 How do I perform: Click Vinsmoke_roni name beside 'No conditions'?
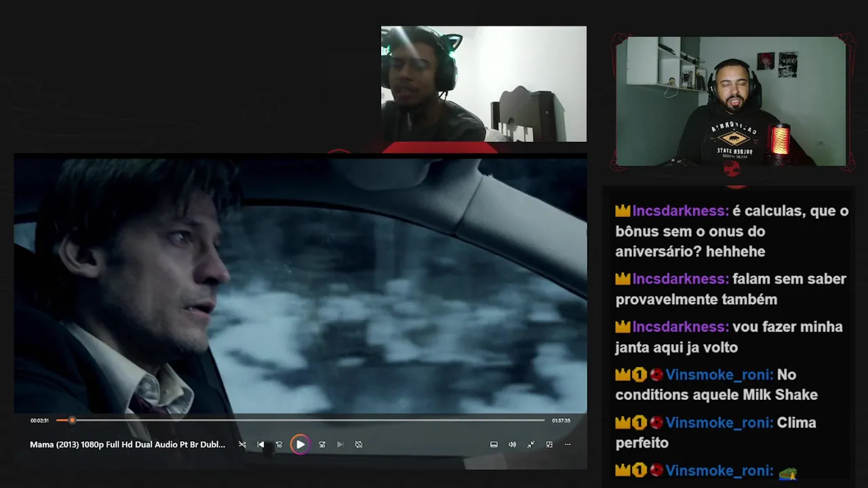click(719, 375)
